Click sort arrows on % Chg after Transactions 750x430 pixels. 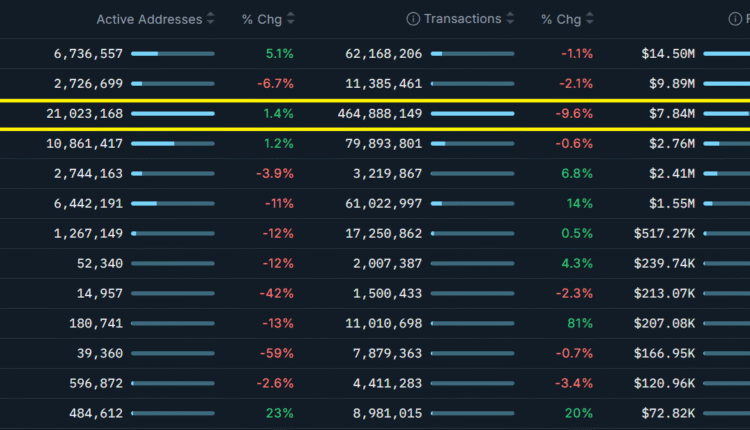(590, 19)
